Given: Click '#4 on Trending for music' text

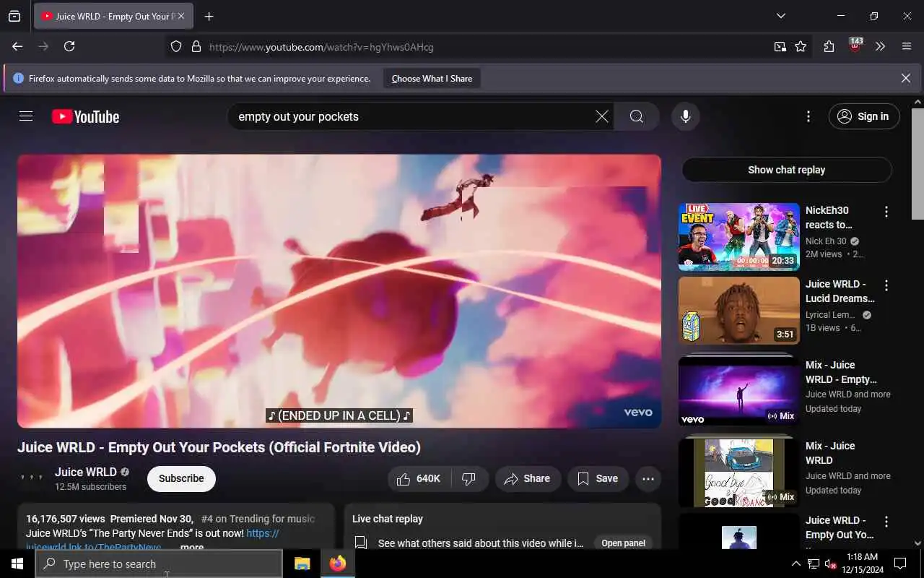Looking at the screenshot, I should (258, 519).
